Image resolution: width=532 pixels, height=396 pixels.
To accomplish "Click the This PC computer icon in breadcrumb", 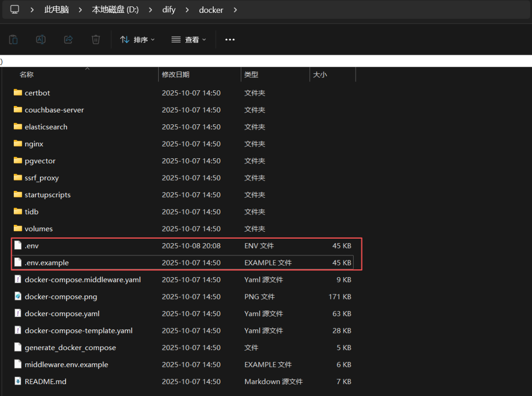I will pos(14,9).
